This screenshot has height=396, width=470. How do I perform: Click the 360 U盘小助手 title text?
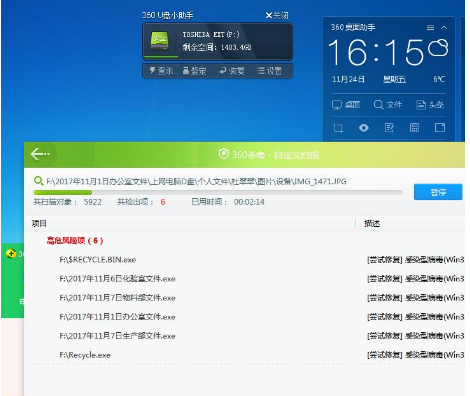point(167,15)
